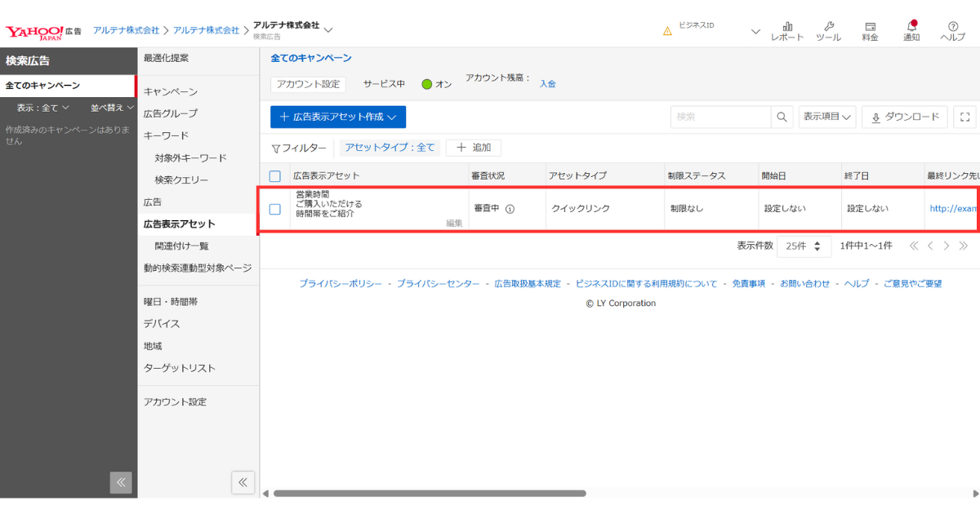The width and height of the screenshot is (980, 514).
Task: Select 曜日・時間帯 in the menu
Action: pos(171,301)
